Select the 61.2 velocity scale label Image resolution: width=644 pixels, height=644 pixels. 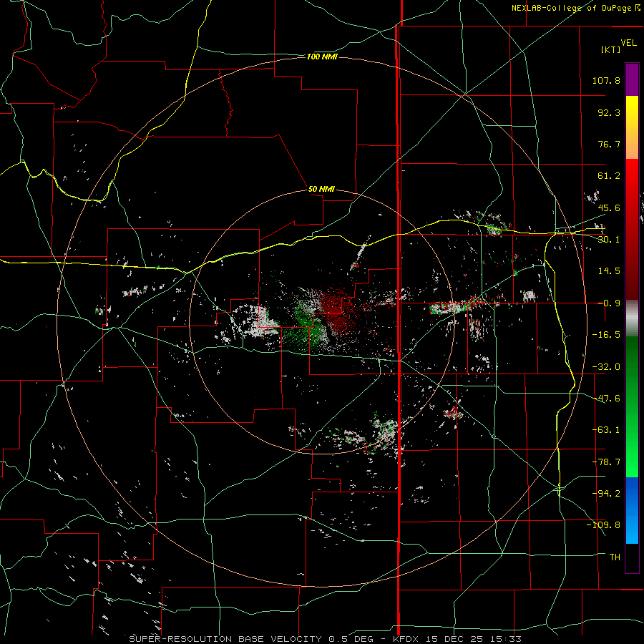609,176
